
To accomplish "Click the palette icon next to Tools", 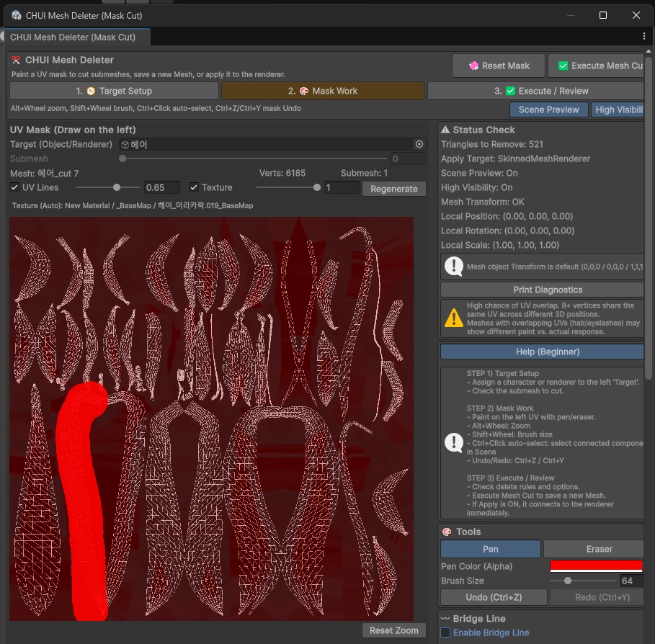I will (447, 532).
